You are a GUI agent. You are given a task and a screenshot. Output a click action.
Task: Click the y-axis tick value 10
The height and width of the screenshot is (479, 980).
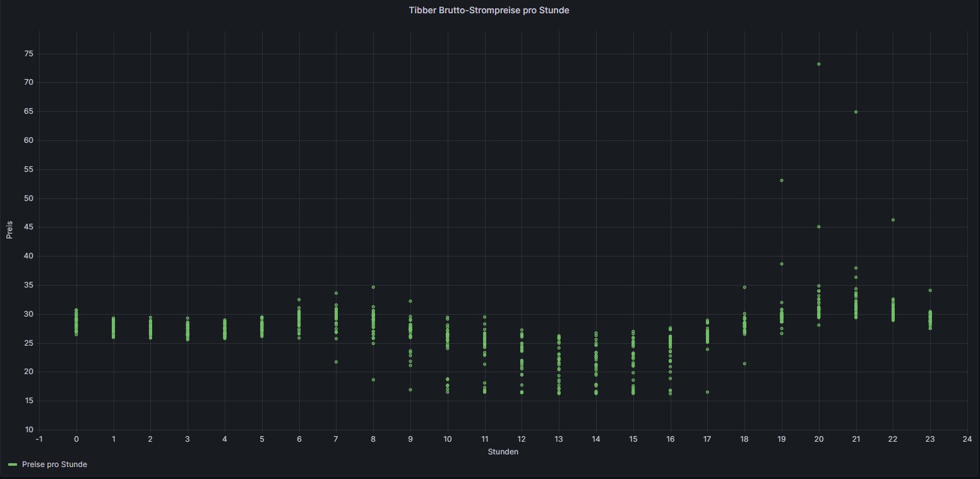tap(28, 430)
